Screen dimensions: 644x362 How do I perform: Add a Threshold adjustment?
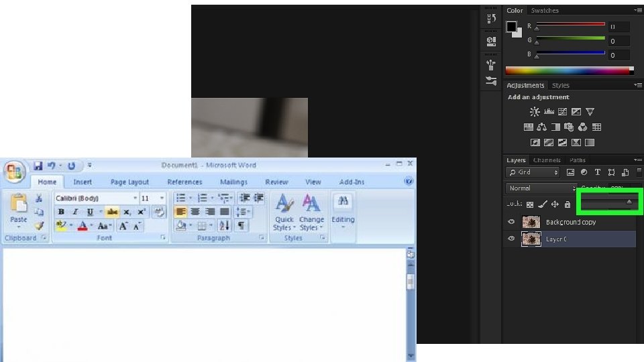click(x=562, y=142)
